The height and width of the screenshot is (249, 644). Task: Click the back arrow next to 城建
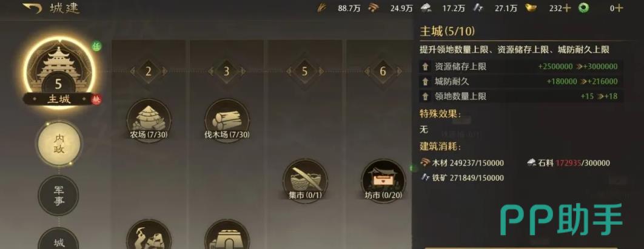click(33, 8)
